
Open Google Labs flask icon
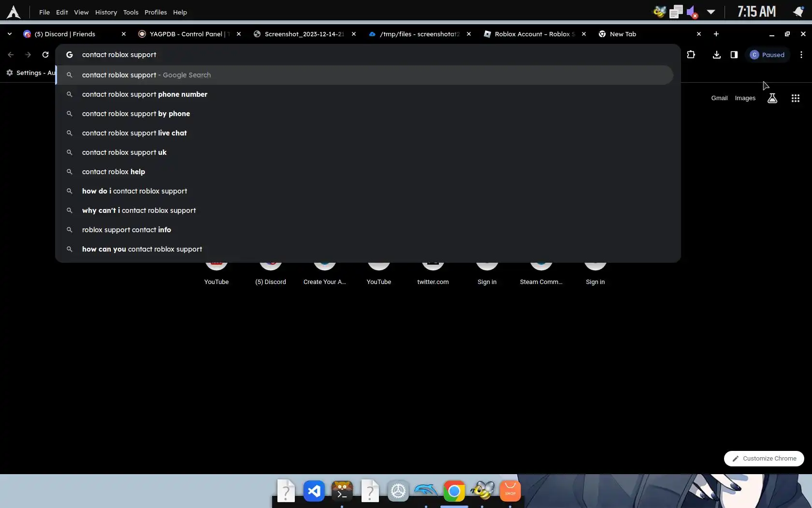[772, 98]
